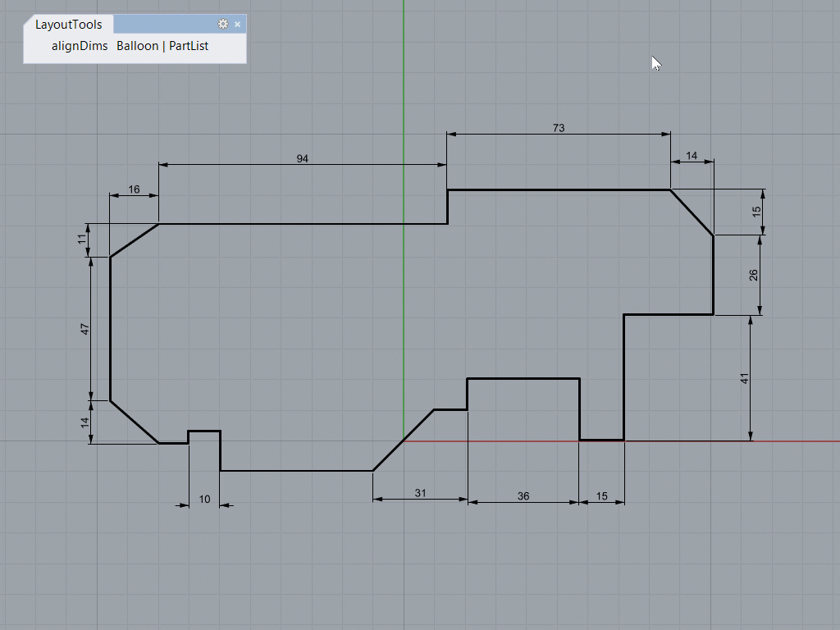Select the 15 dimension near the bottom right
The height and width of the screenshot is (630, 840).
pyautogui.click(x=603, y=495)
